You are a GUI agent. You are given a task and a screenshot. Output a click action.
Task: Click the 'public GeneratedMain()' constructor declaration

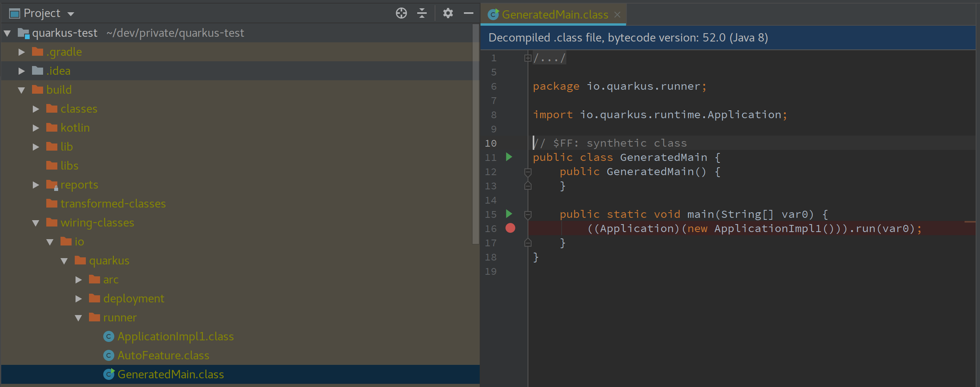pyautogui.click(x=633, y=172)
